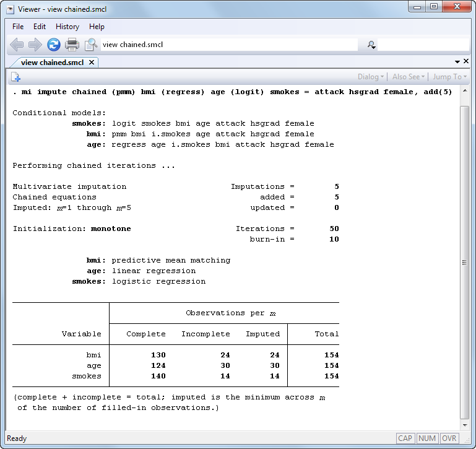Open the Find in page tool
This screenshot has width=476, height=449.
click(91, 45)
